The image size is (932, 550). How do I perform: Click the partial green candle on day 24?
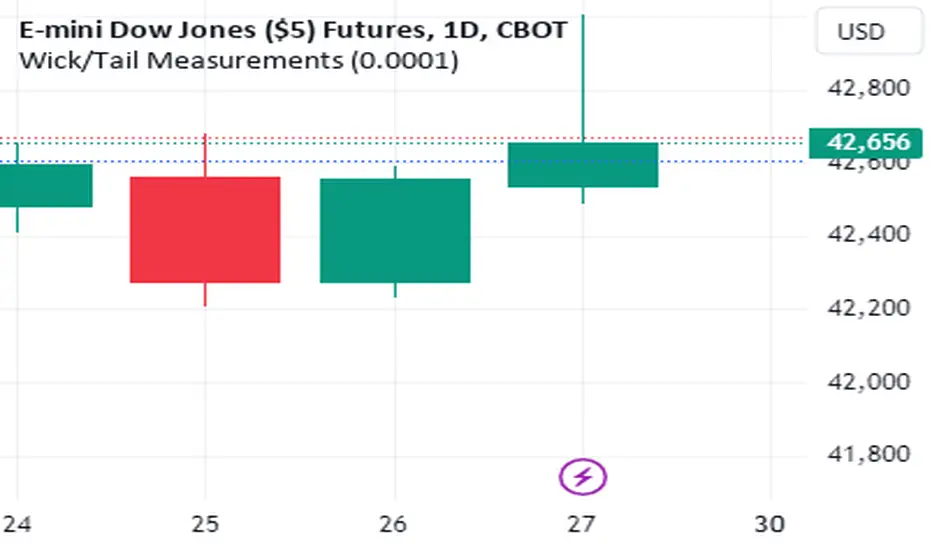45,185
